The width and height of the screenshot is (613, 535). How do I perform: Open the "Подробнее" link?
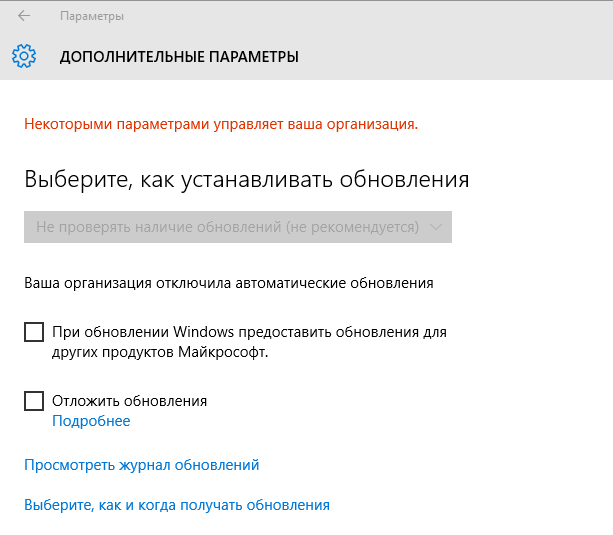[x=91, y=421]
